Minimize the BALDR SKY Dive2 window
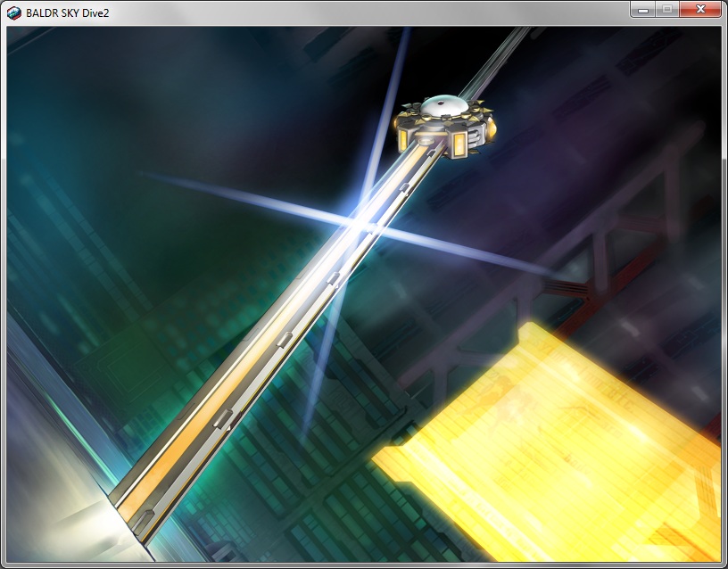 tap(643, 9)
